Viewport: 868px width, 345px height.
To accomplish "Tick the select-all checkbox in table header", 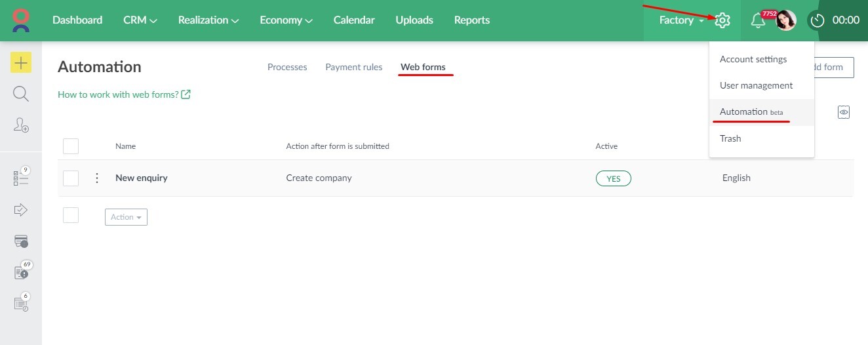I will (x=71, y=146).
